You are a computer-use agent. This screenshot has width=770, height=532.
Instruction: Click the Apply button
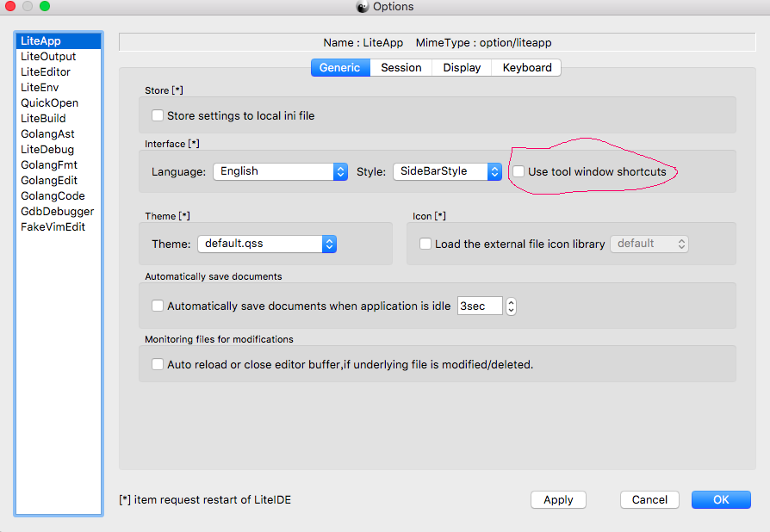(x=558, y=499)
